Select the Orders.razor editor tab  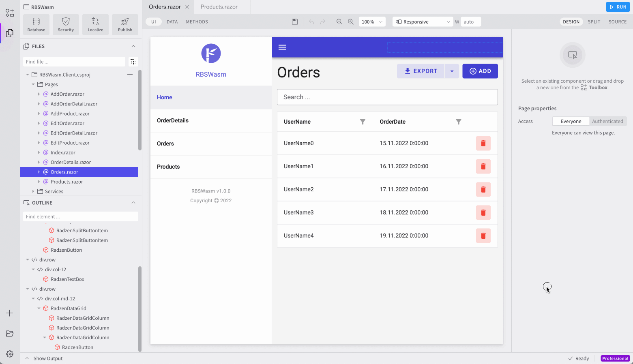[165, 7]
